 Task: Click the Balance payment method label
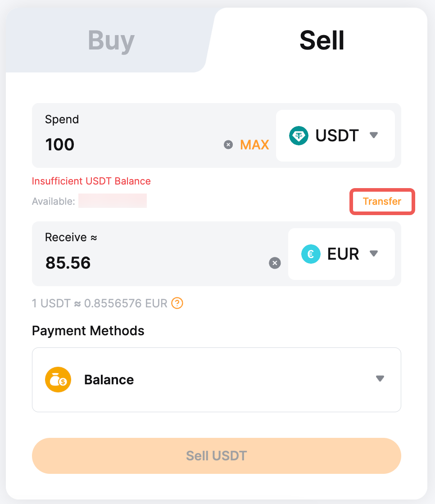[109, 380]
